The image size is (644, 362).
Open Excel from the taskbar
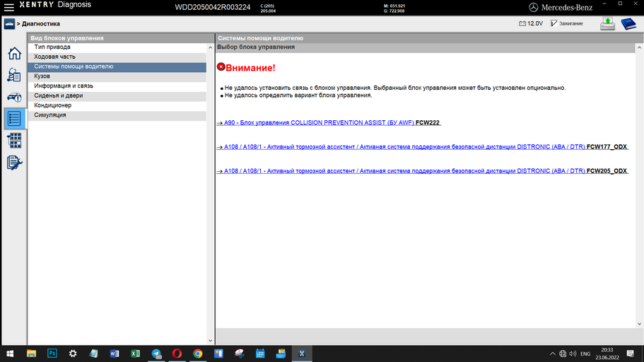pyautogui.click(x=135, y=354)
